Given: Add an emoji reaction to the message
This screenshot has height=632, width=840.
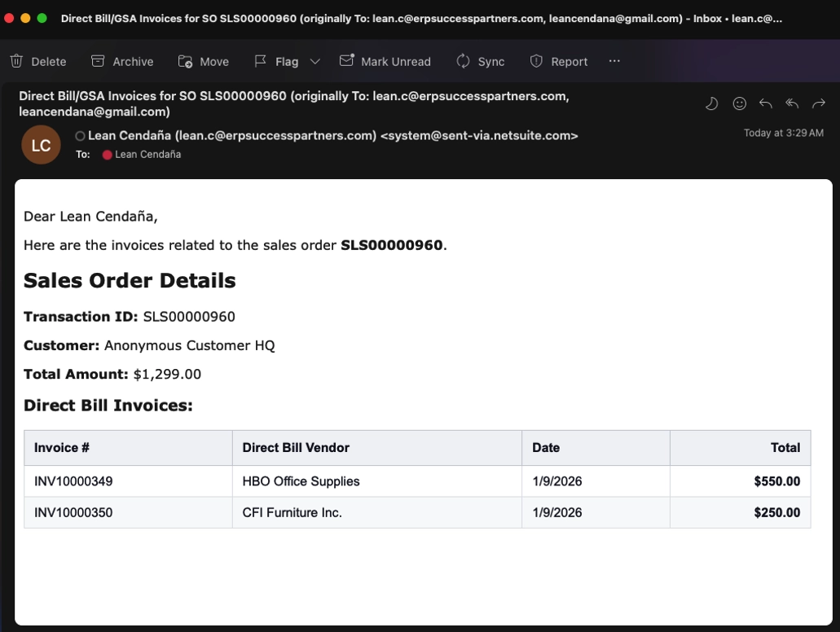Looking at the screenshot, I should 739,103.
